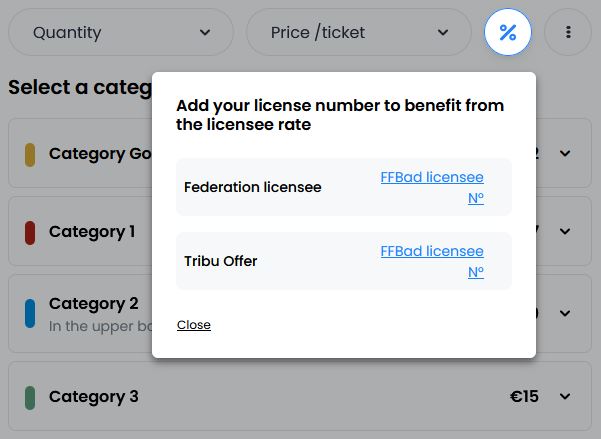Select the Category 3 ticket row
Screen dimensions: 601x439
(300, 396)
